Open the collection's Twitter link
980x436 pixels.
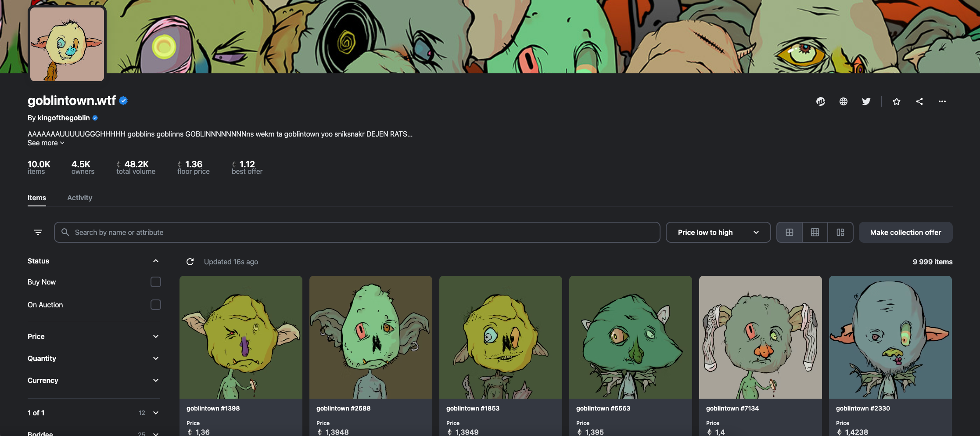866,101
